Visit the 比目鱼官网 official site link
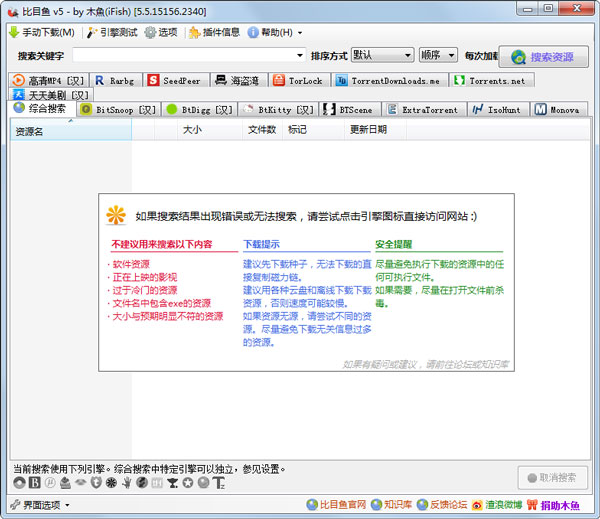This screenshot has height=519, width=600. click(x=338, y=505)
